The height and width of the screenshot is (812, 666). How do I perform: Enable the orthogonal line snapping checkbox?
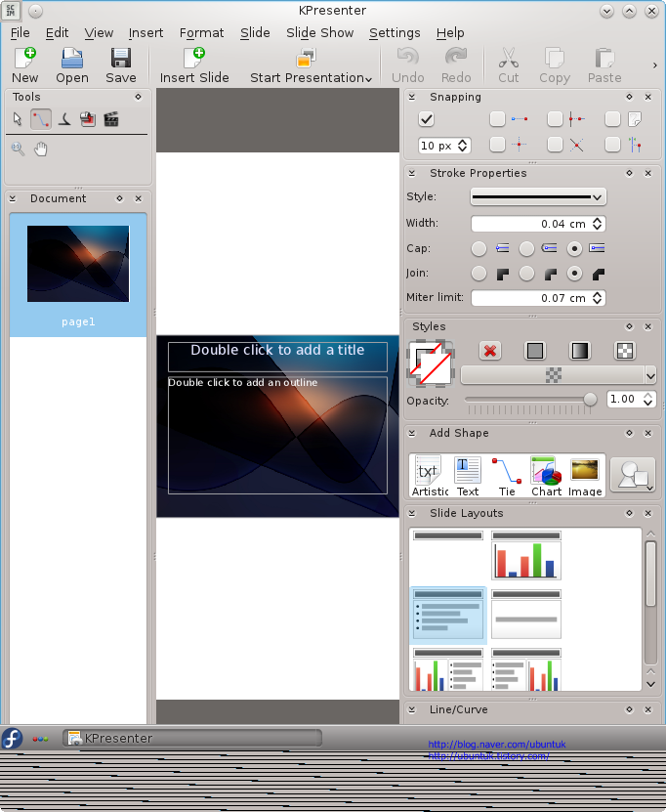[497, 119]
